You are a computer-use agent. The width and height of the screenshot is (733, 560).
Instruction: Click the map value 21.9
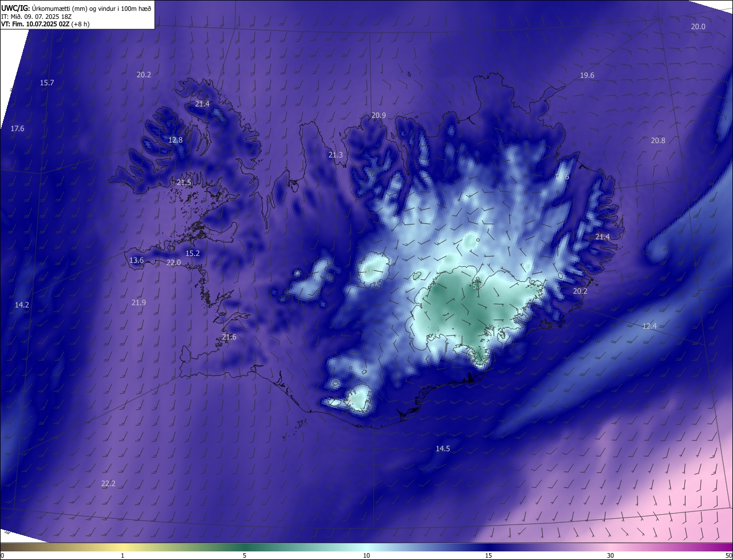(139, 303)
